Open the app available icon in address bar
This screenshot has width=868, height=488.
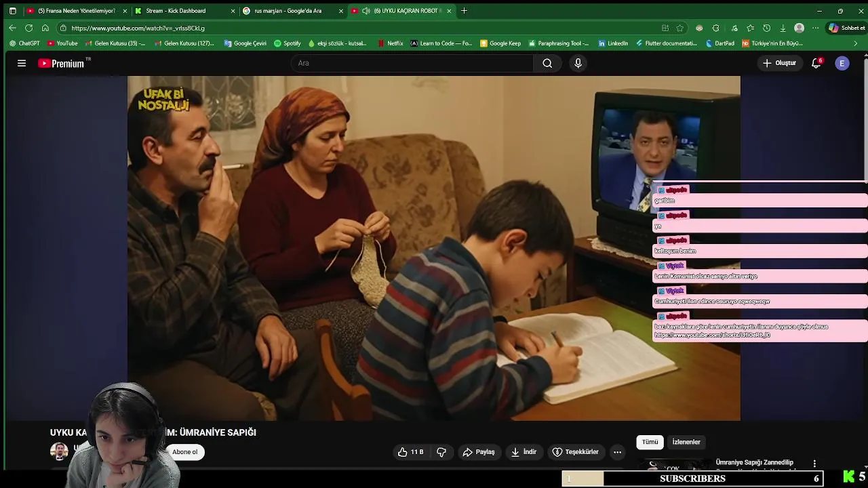[665, 28]
